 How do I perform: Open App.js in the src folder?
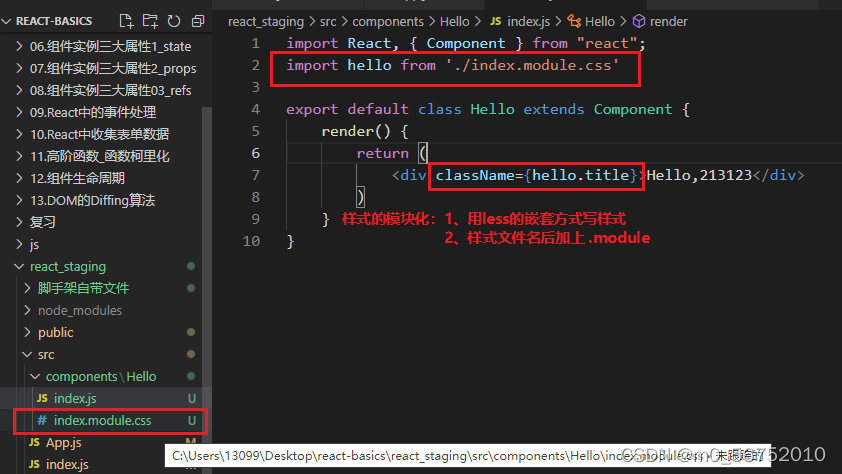click(x=63, y=442)
